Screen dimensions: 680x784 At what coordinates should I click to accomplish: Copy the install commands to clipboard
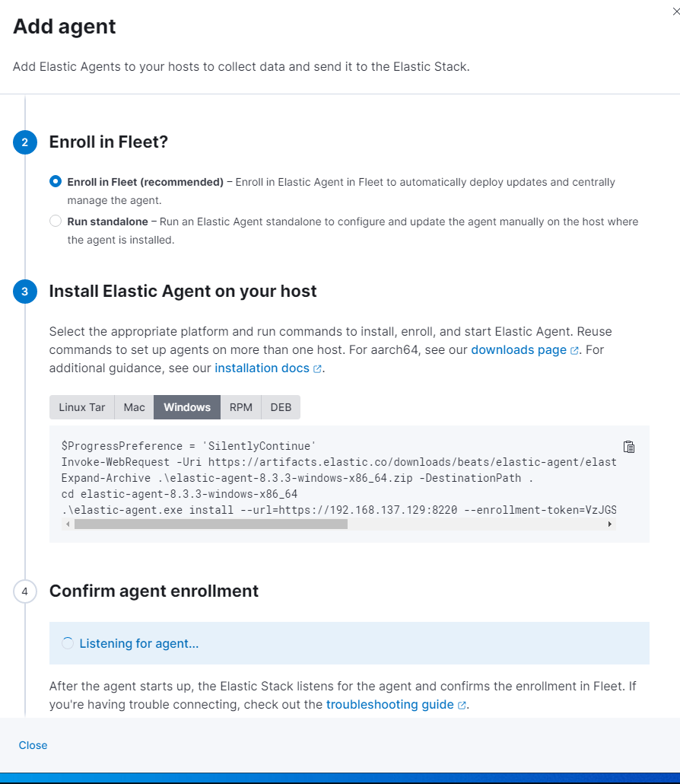pyautogui.click(x=629, y=447)
